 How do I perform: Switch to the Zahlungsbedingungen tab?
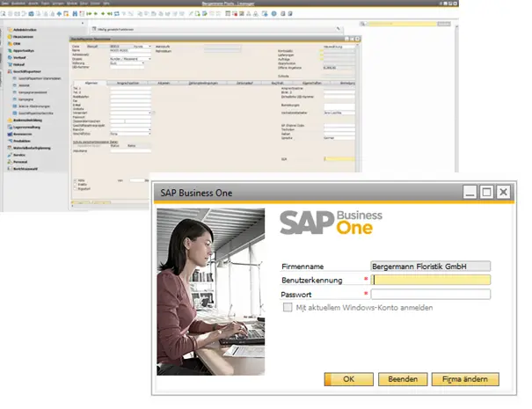(203, 83)
